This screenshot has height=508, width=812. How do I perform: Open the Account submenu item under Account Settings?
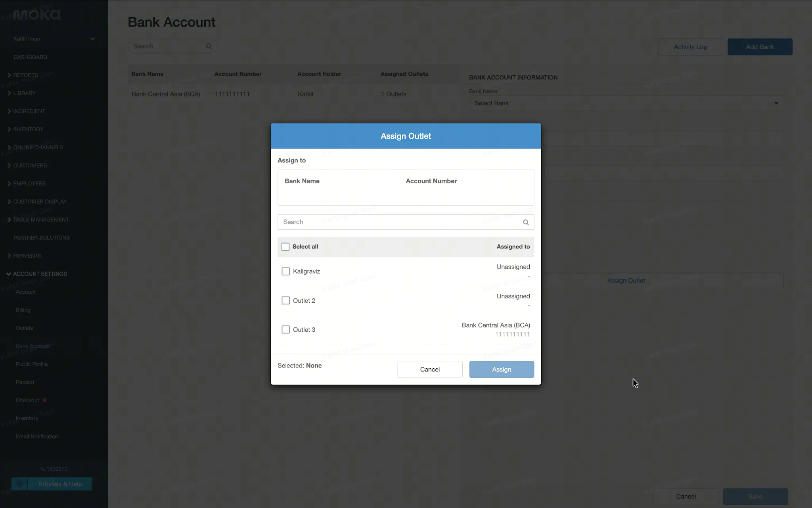26,292
